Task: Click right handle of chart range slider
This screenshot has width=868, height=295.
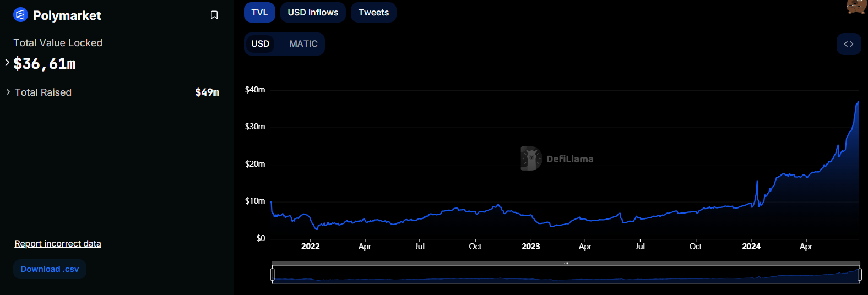Action: tap(860, 274)
